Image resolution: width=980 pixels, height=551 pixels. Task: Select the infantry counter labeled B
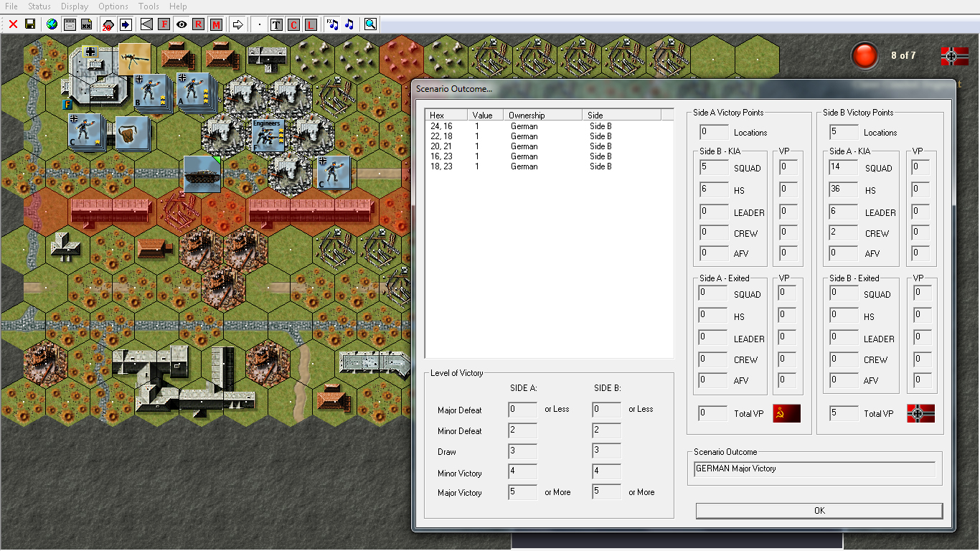click(x=151, y=92)
